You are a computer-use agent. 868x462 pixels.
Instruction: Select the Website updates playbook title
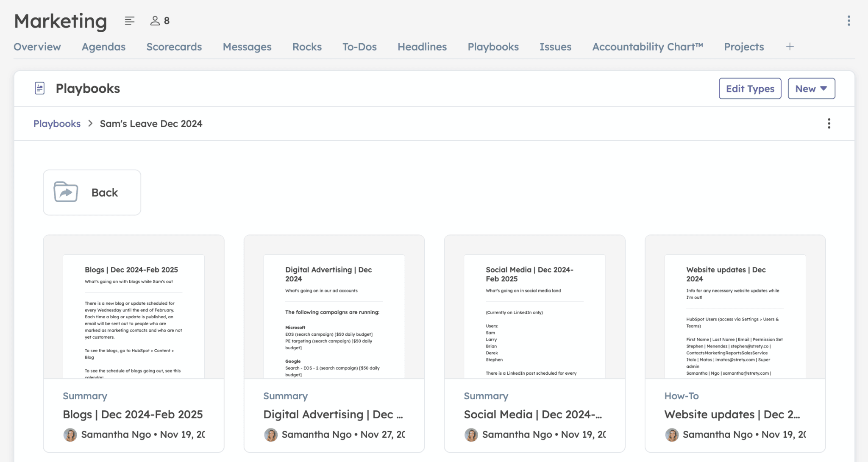(732, 415)
